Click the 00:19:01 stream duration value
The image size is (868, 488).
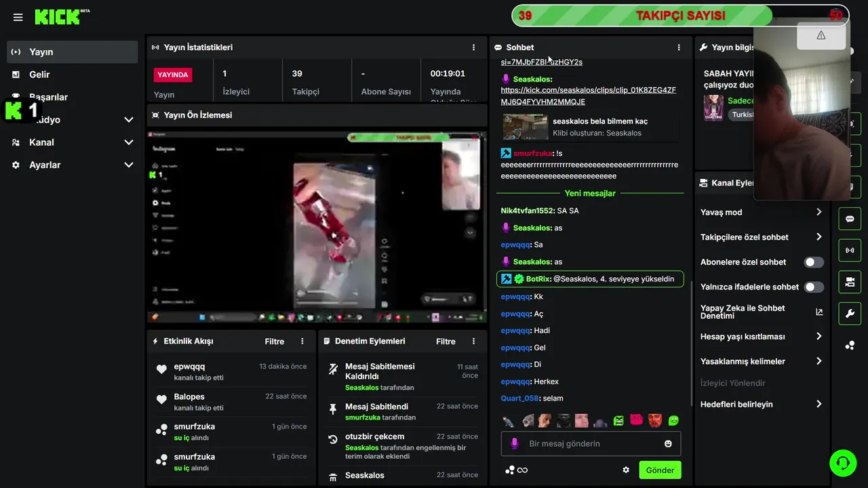pyautogui.click(x=448, y=74)
